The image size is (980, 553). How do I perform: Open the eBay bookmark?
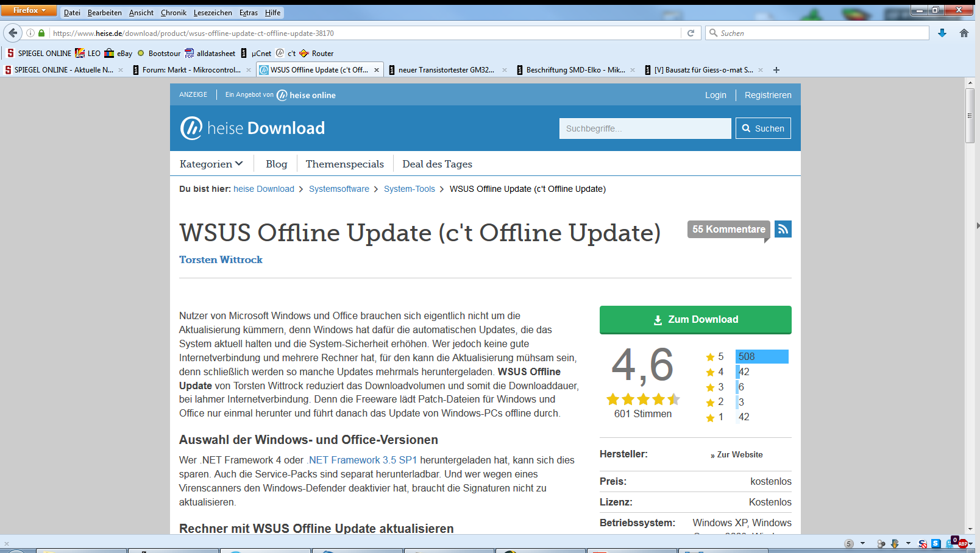point(118,53)
